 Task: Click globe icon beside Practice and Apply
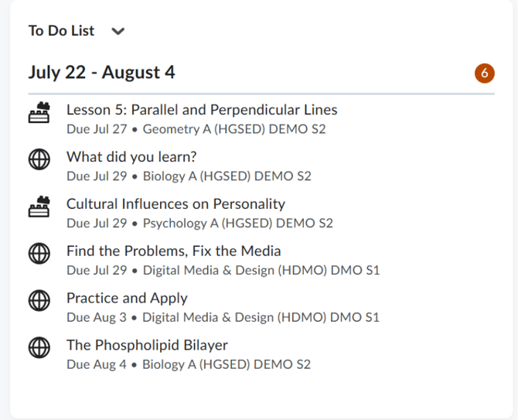(39, 301)
